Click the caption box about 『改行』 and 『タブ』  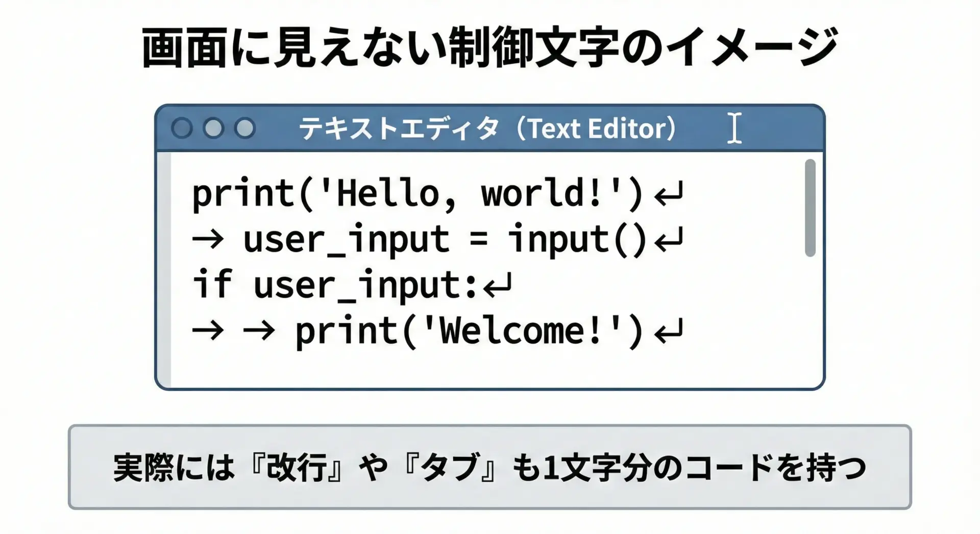(x=489, y=467)
